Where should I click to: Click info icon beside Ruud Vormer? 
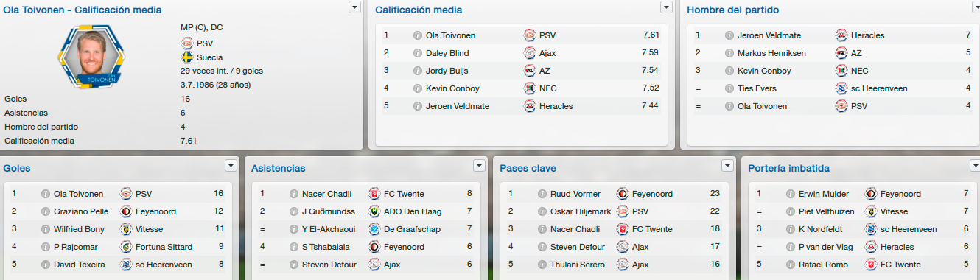pos(542,194)
